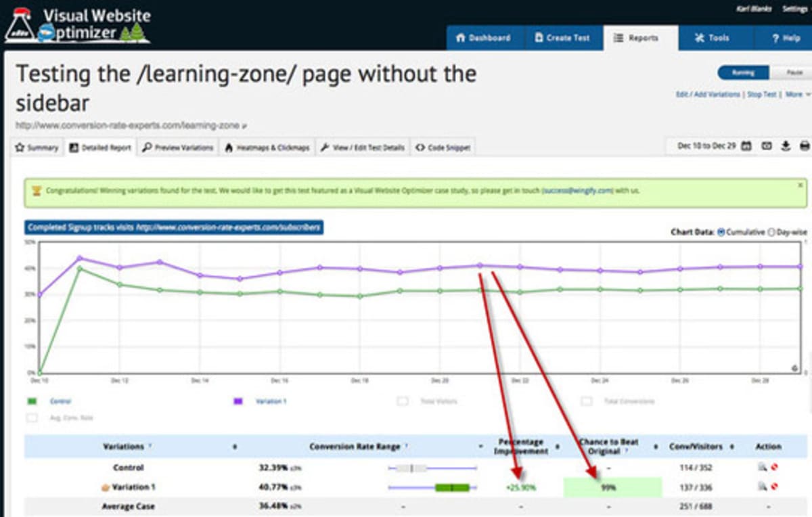The height and width of the screenshot is (517, 812).
Task: Open the Dashboard tab
Action: pos(483,38)
